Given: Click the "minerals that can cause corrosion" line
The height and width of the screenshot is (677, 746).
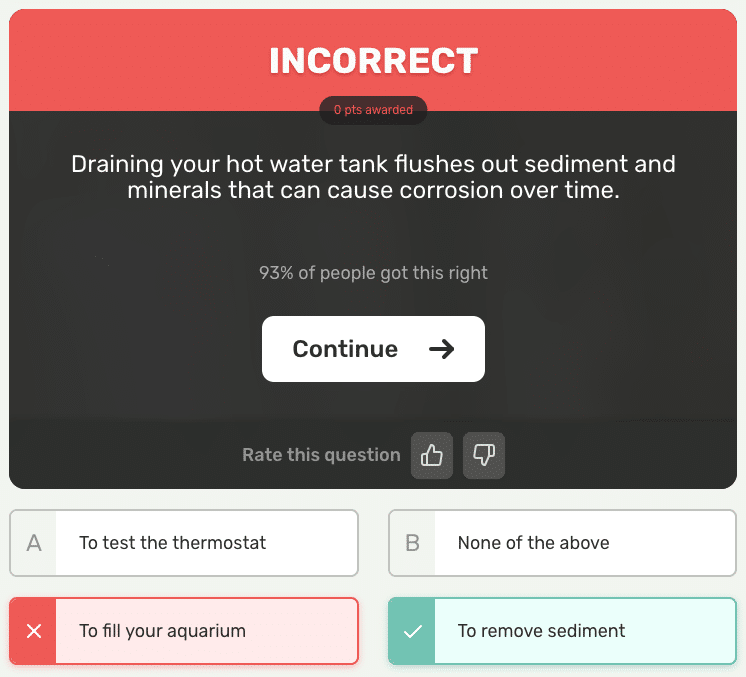Looking at the screenshot, I should [373, 189].
